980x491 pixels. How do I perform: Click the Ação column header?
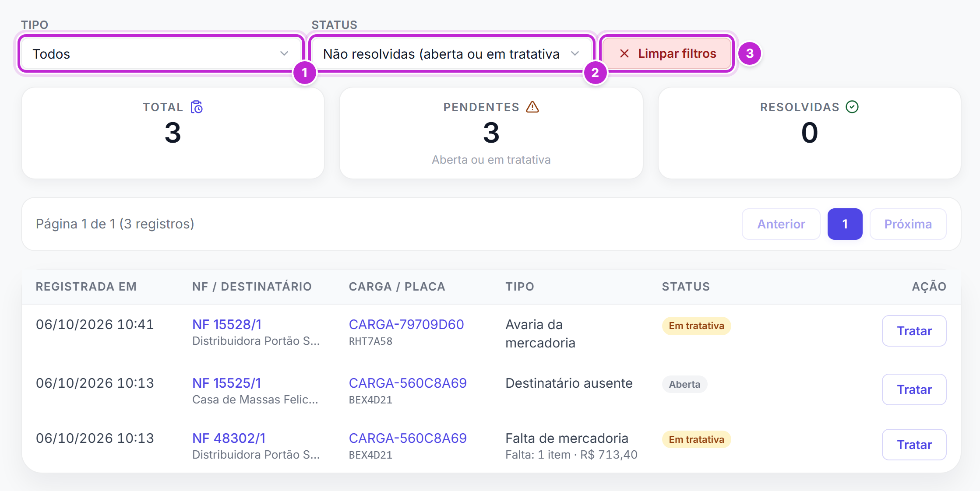929,287
